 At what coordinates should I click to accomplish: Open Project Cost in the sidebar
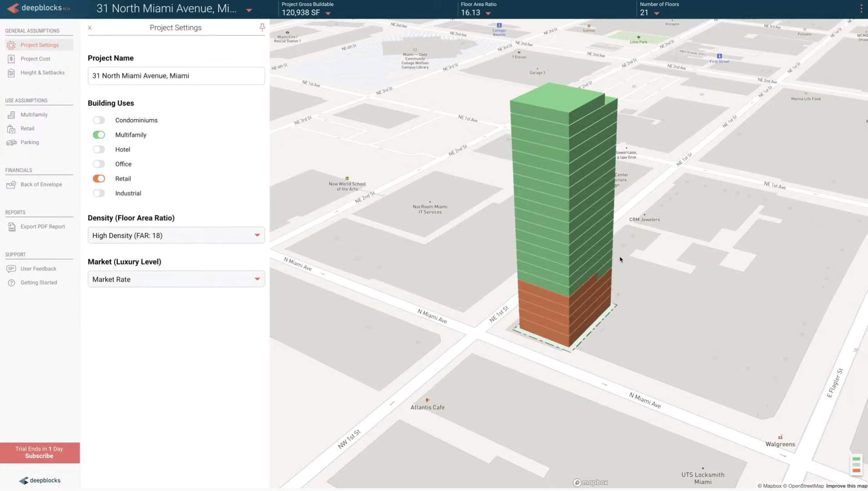point(35,59)
